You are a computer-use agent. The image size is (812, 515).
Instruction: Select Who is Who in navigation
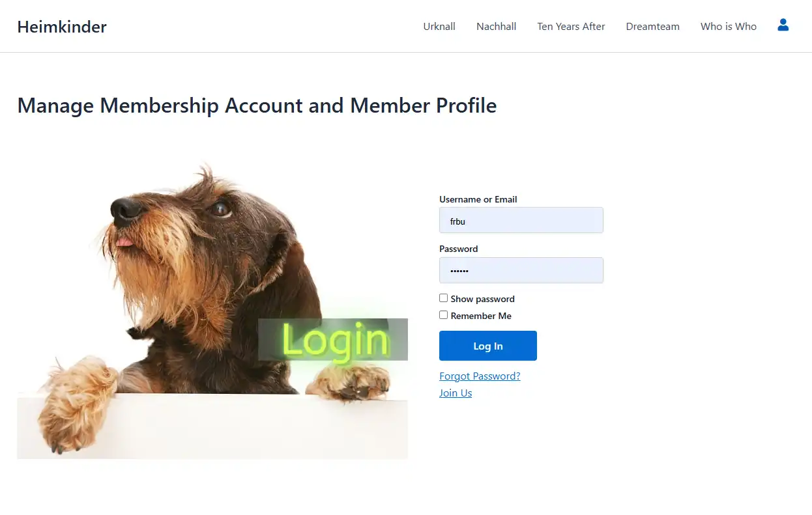point(728,27)
